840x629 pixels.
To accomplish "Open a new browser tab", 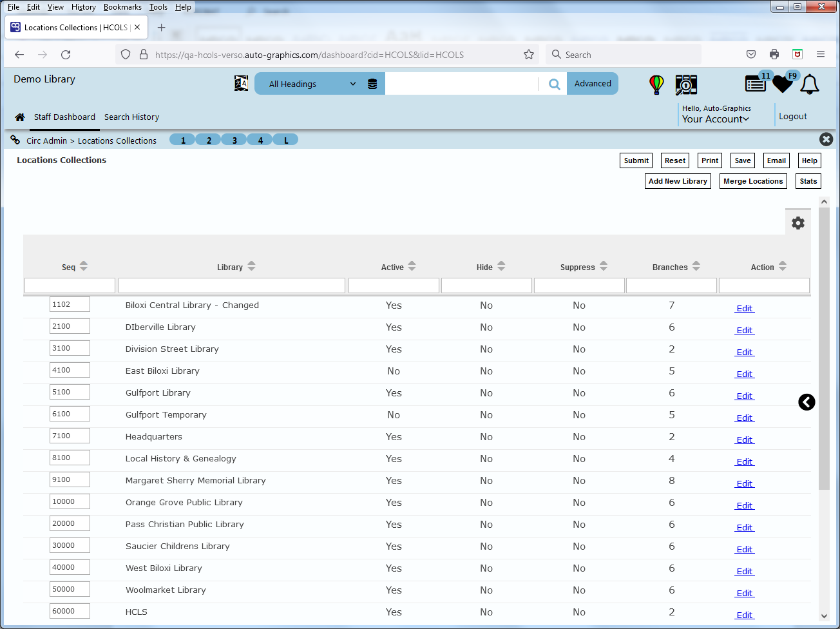I will click(162, 28).
